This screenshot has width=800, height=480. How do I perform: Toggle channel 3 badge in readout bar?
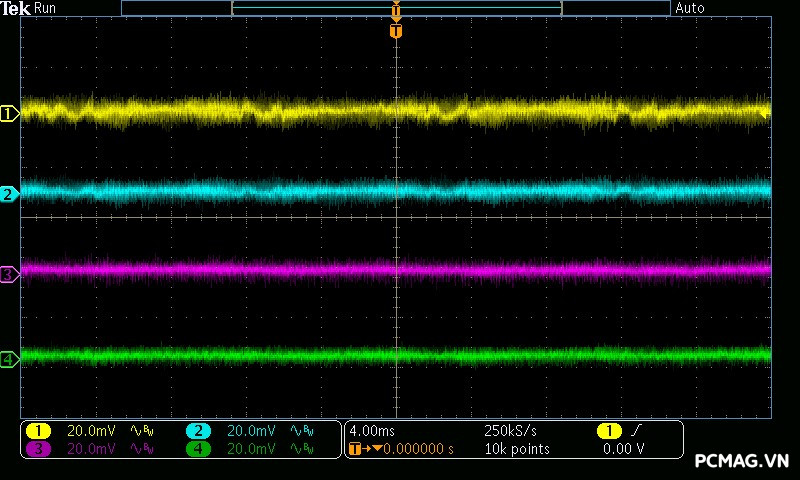pyautogui.click(x=38, y=449)
